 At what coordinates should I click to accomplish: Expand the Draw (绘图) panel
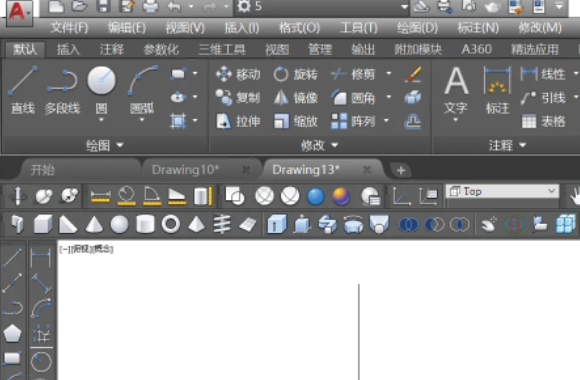click(104, 145)
